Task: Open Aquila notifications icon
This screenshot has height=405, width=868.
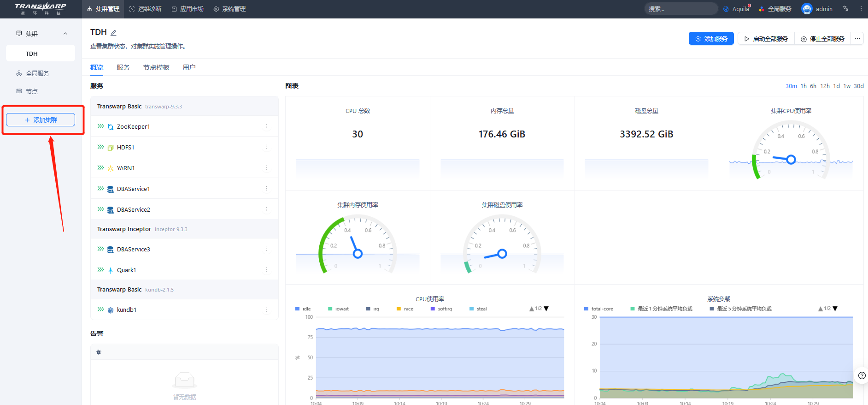Action: pyautogui.click(x=726, y=9)
